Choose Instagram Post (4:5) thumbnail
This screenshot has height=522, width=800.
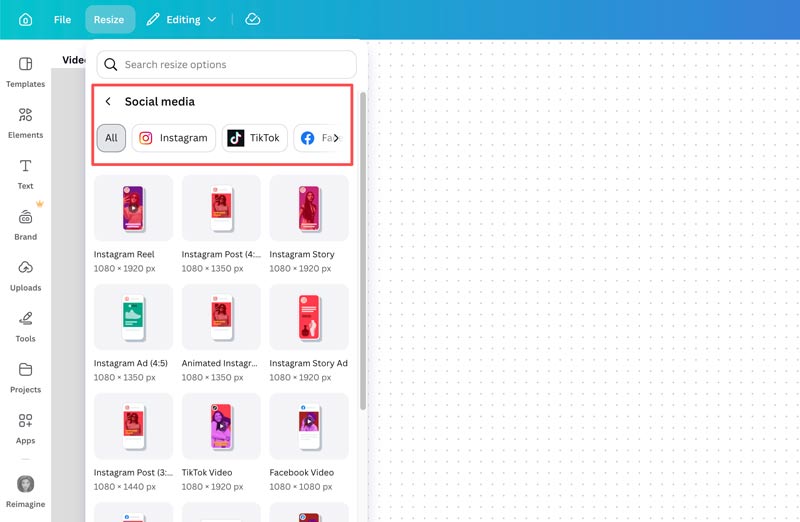pos(221,208)
